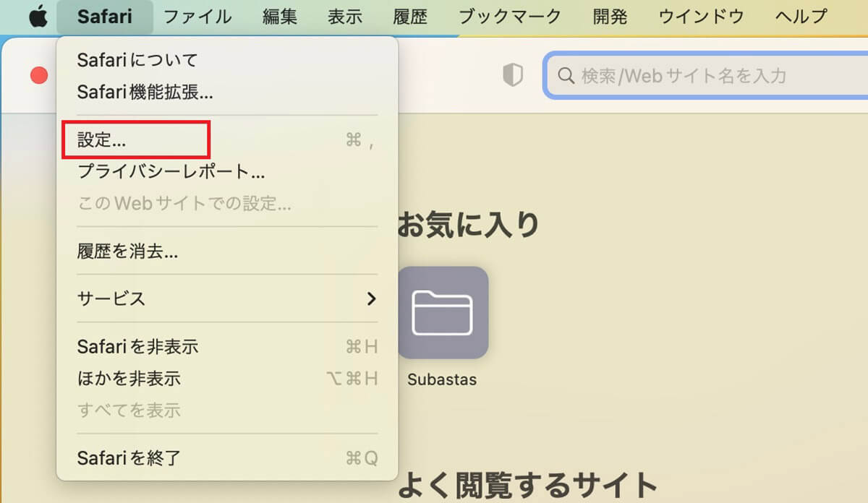The height and width of the screenshot is (503, 868).
Task: Click the red close window button
Action: (38, 75)
